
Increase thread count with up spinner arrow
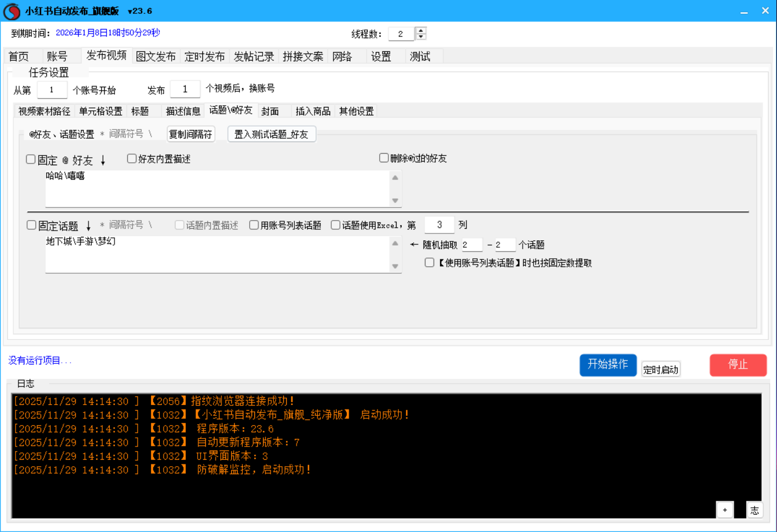(421, 31)
